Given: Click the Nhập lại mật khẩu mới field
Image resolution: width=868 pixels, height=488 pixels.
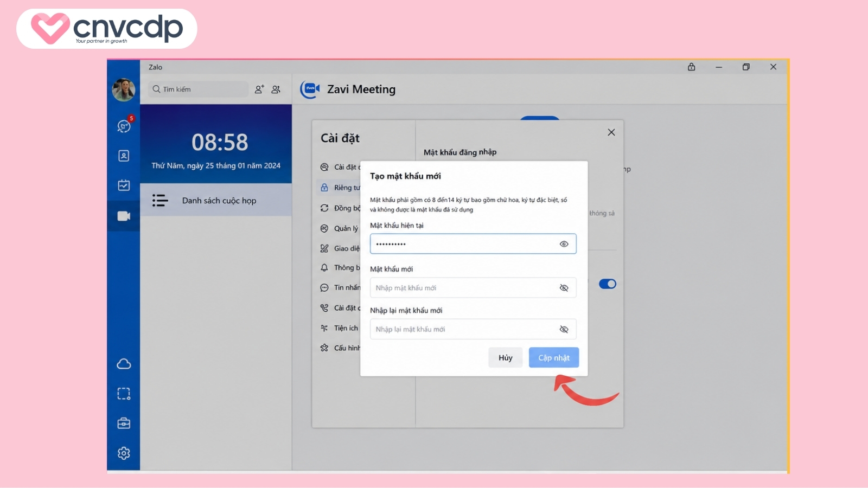Looking at the screenshot, I should 473,329.
